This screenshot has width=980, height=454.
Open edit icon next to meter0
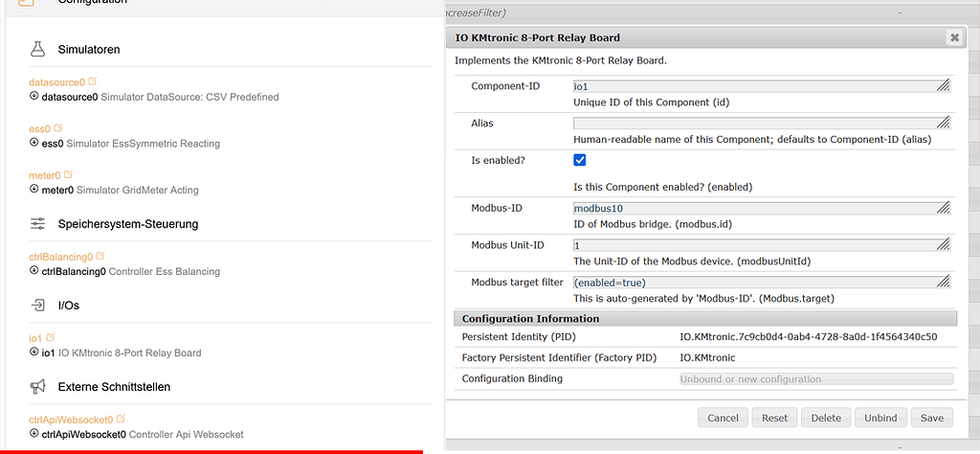coord(68,174)
